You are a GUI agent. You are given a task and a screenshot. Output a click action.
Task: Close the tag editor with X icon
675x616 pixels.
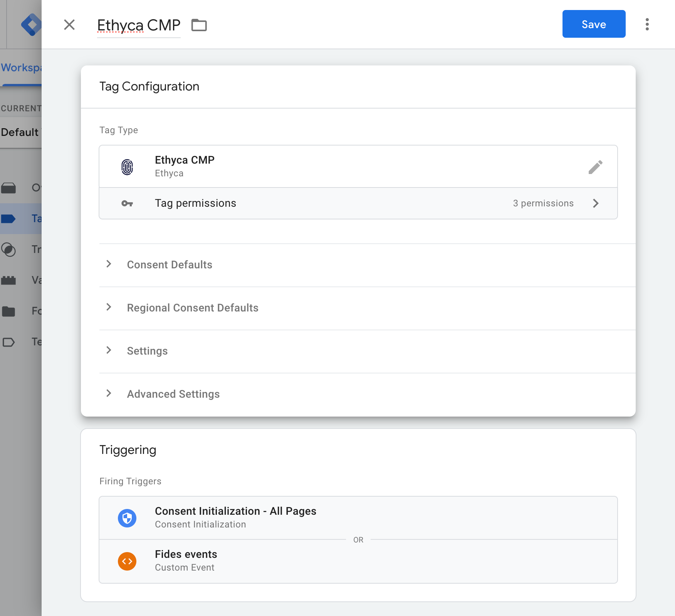(69, 25)
